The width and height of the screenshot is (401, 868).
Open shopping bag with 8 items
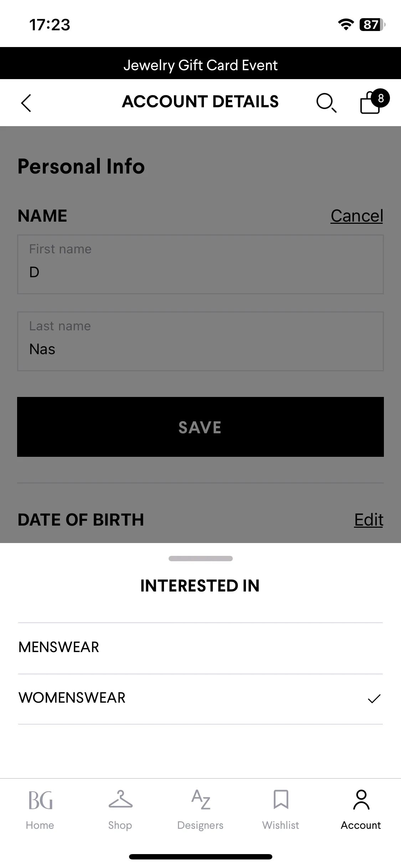(x=374, y=102)
